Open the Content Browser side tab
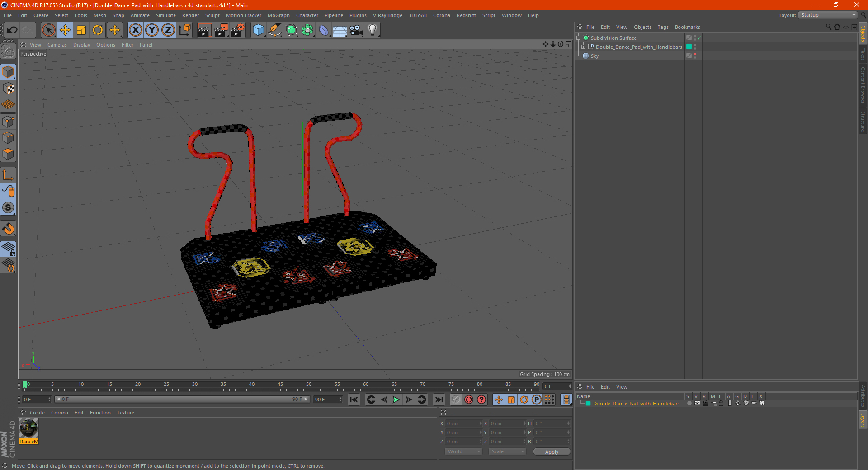Image resolution: width=868 pixels, height=470 pixels. tap(863, 85)
